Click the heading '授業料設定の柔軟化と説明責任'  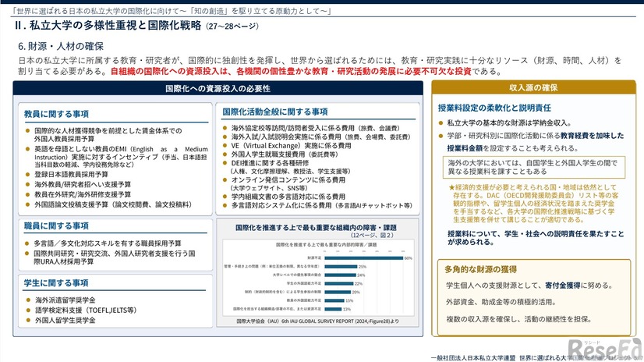click(494, 108)
